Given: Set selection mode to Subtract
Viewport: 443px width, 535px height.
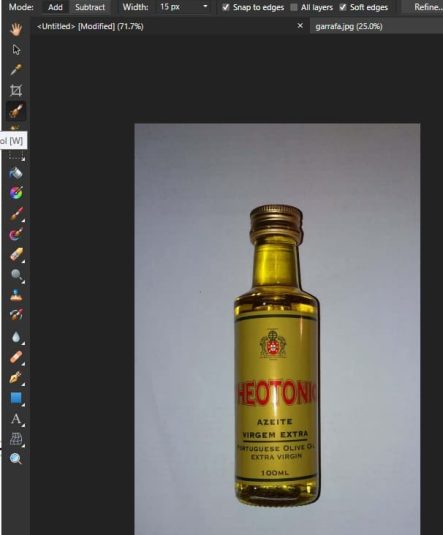Looking at the screenshot, I should pyautogui.click(x=90, y=7).
